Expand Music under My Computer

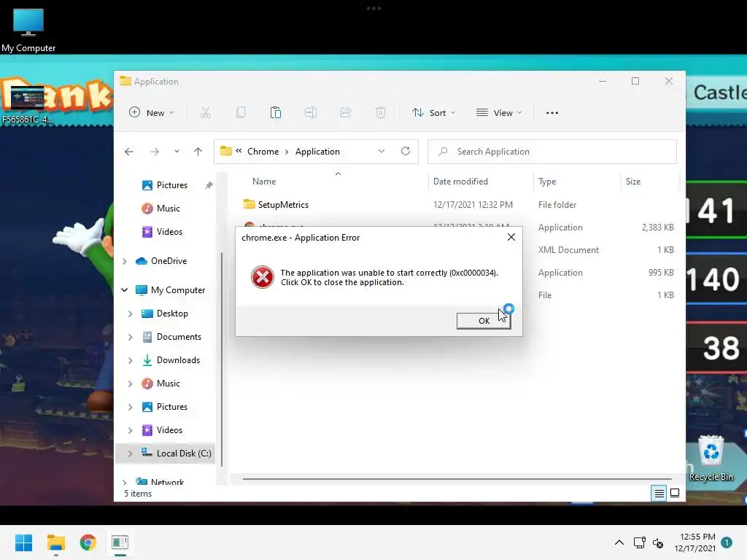(x=130, y=384)
